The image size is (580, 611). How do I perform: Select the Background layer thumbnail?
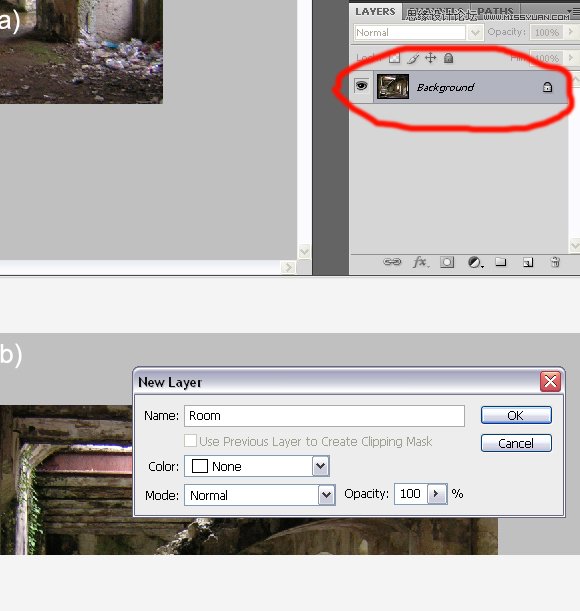pos(393,86)
